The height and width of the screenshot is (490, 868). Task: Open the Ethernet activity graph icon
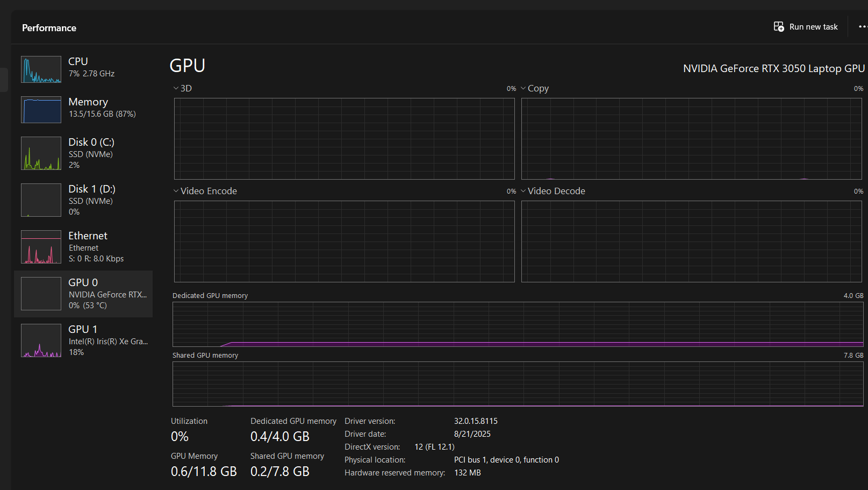(41, 247)
